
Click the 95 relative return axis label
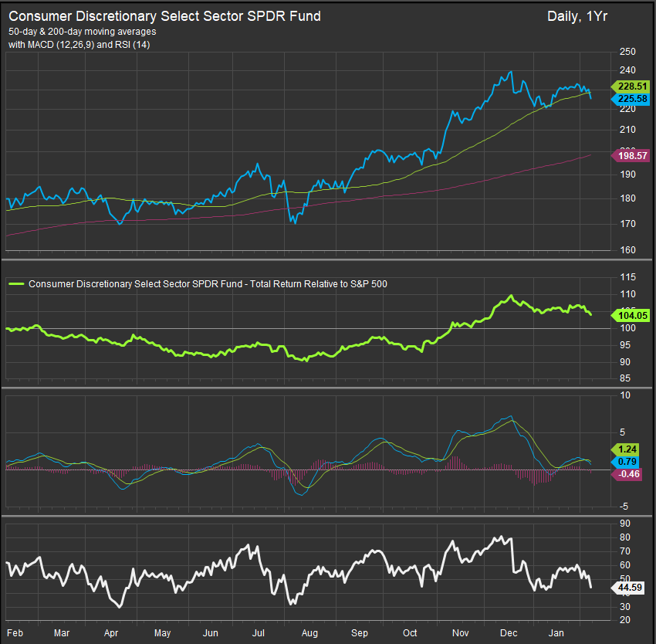point(624,345)
